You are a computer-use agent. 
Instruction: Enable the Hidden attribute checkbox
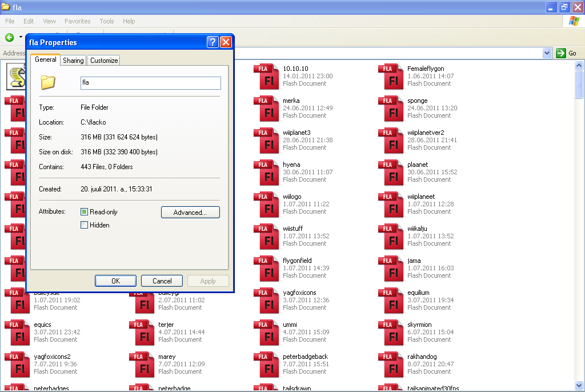coord(85,225)
